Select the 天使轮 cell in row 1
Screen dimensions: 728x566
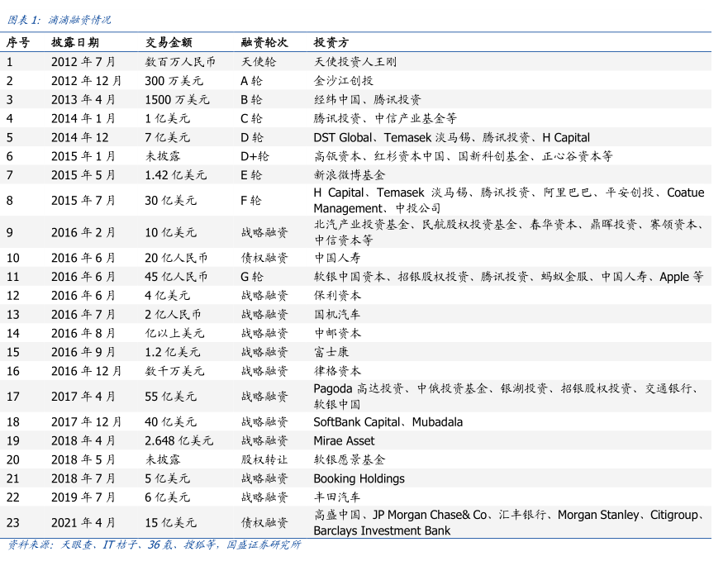(x=258, y=62)
